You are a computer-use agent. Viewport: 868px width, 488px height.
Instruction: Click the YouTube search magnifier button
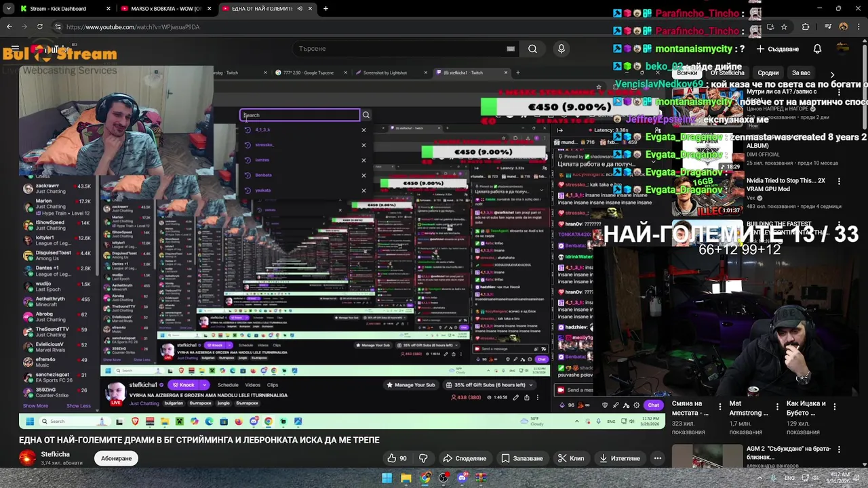pyautogui.click(x=533, y=49)
